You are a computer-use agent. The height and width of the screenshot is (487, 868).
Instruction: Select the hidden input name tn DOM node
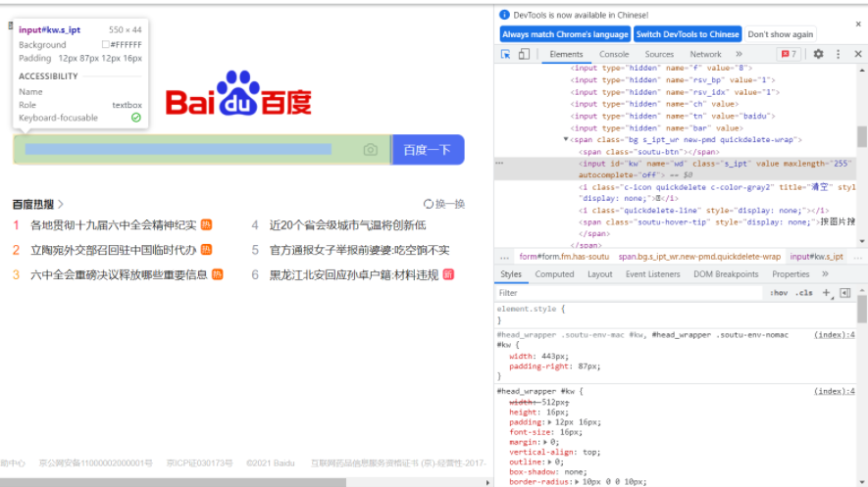[x=673, y=116]
